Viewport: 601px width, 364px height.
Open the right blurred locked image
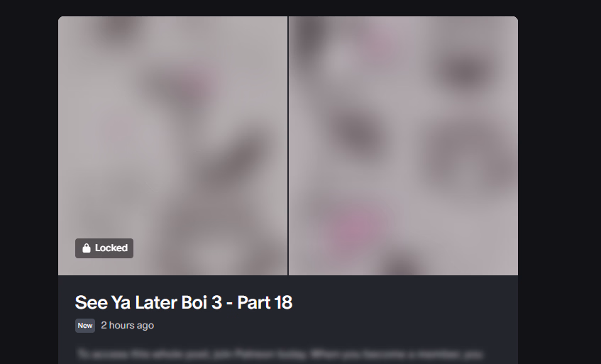pyautogui.click(x=403, y=145)
